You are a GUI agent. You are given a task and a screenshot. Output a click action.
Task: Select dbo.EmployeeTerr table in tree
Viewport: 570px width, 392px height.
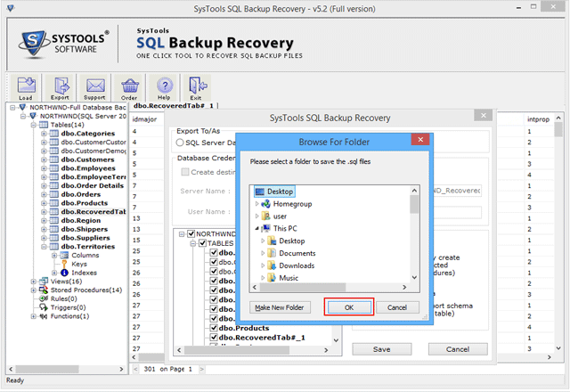click(93, 177)
